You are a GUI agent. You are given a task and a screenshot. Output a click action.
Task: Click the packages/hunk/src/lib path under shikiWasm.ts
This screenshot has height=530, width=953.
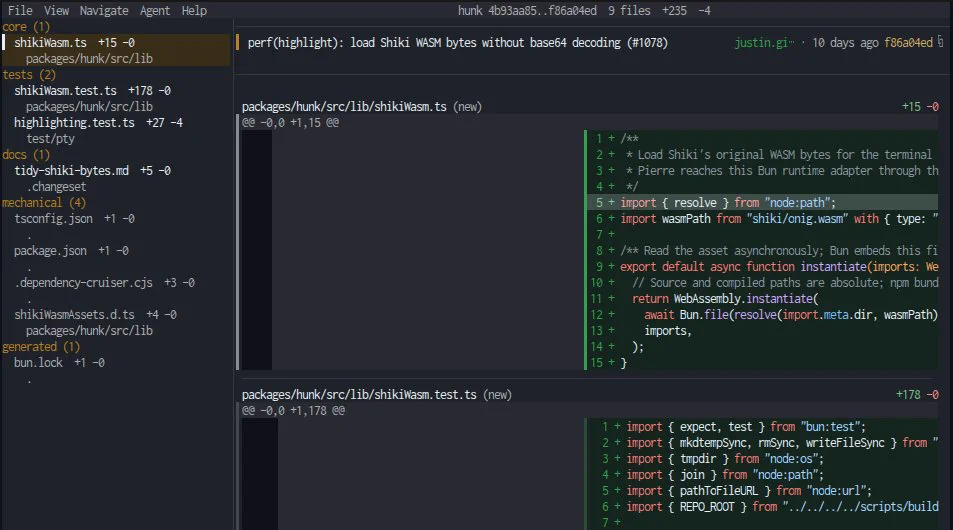pyautogui.click(x=89, y=59)
